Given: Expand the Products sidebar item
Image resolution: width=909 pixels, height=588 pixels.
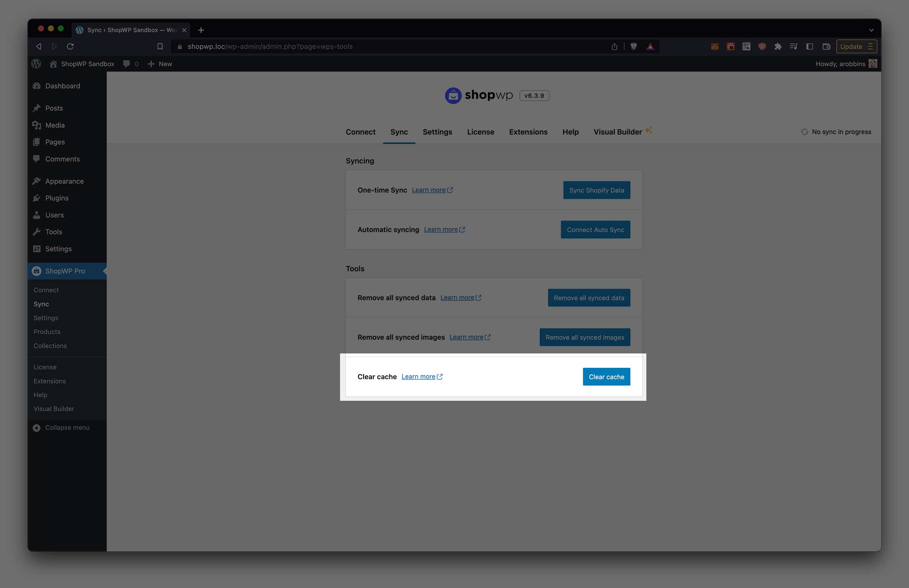Looking at the screenshot, I should 47,331.
